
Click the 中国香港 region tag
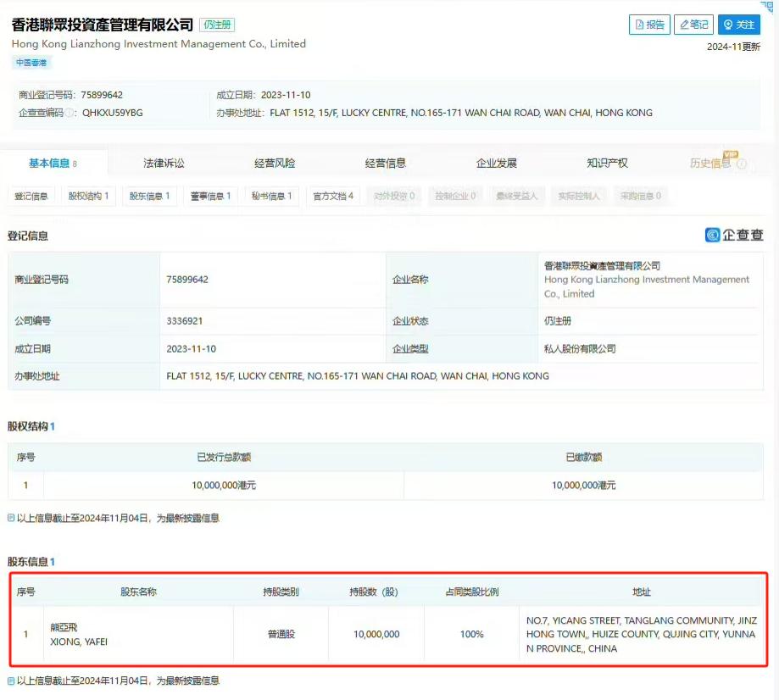pyautogui.click(x=31, y=62)
